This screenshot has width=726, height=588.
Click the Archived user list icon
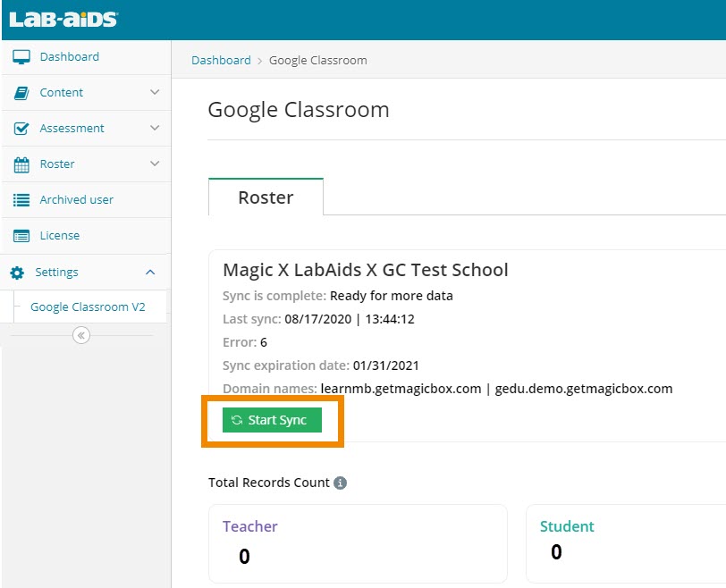coord(22,200)
